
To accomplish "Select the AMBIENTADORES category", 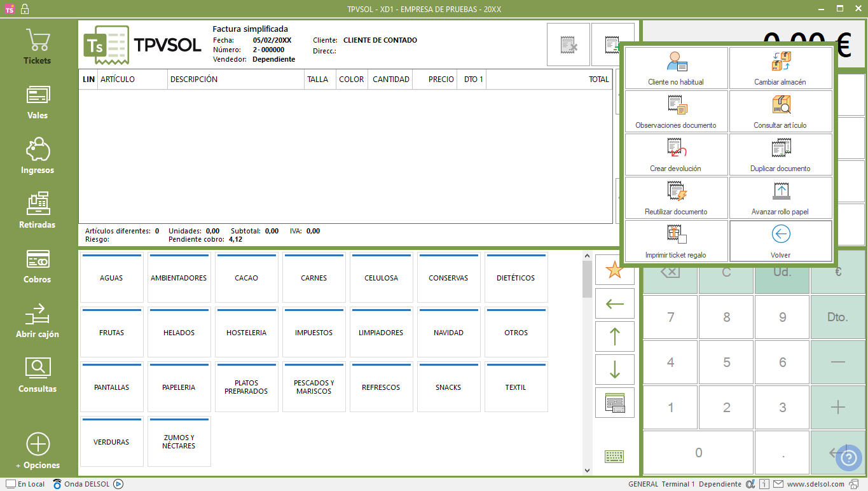I will pos(179,278).
